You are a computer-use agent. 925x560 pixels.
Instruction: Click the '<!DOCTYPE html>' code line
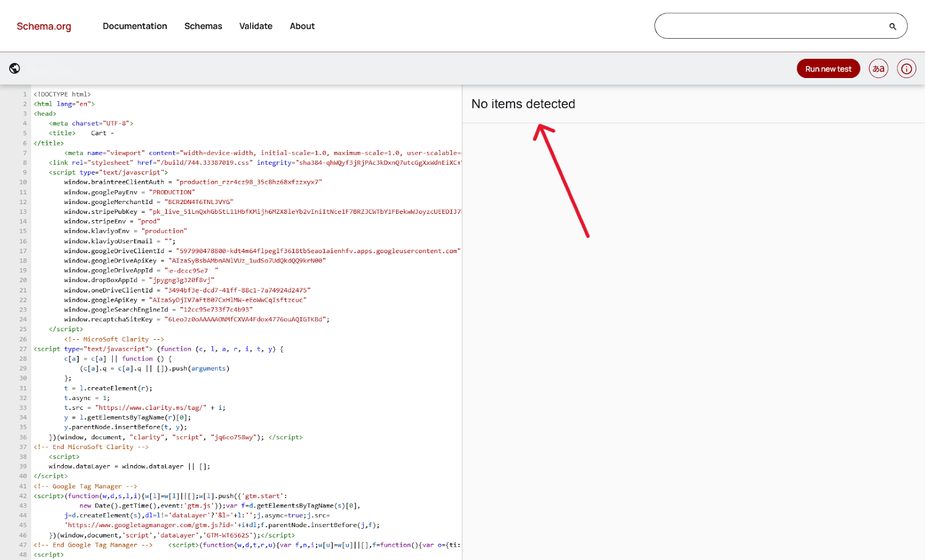pyautogui.click(x=62, y=94)
